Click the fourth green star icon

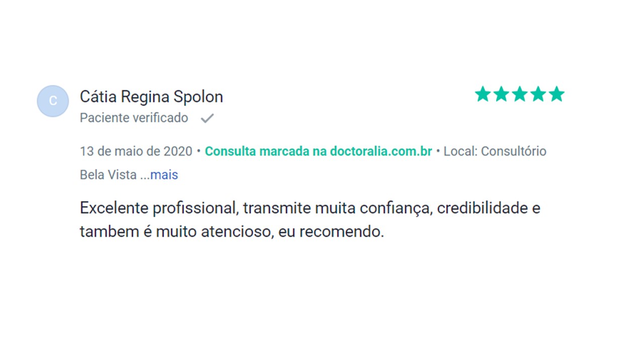coord(538,94)
